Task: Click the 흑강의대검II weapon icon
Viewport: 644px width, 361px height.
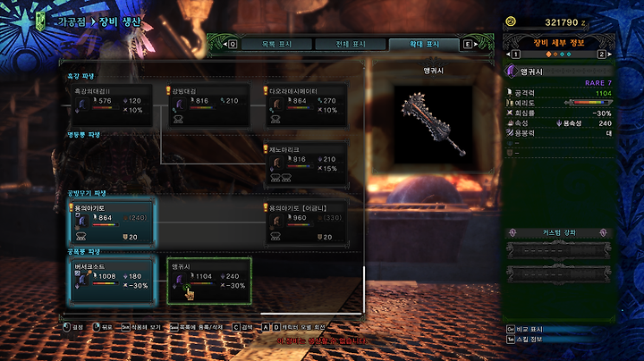Action: [81, 105]
